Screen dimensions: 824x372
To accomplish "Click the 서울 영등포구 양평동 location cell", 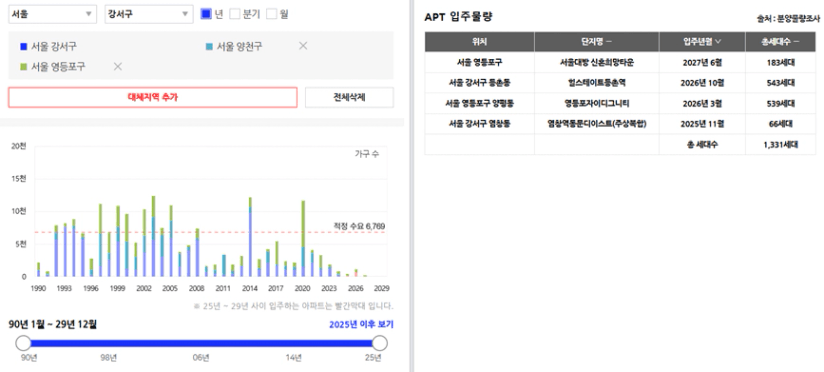I will 479,103.
